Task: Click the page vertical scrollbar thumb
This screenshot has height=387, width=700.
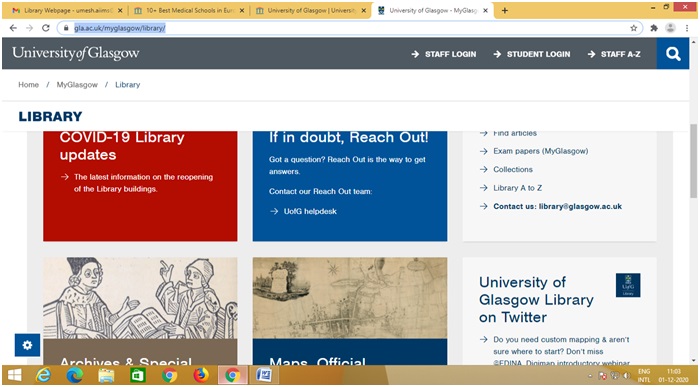Action: 693,161
